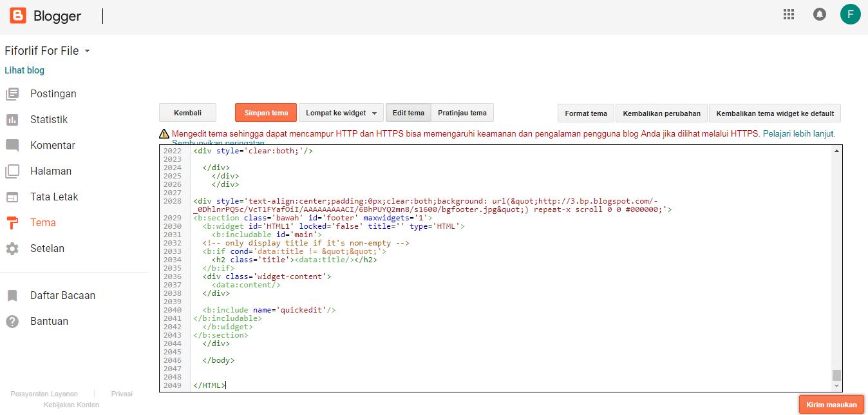Click the Setelan gear icon
Viewport: 868px width, 415px height.
[x=12, y=249]
